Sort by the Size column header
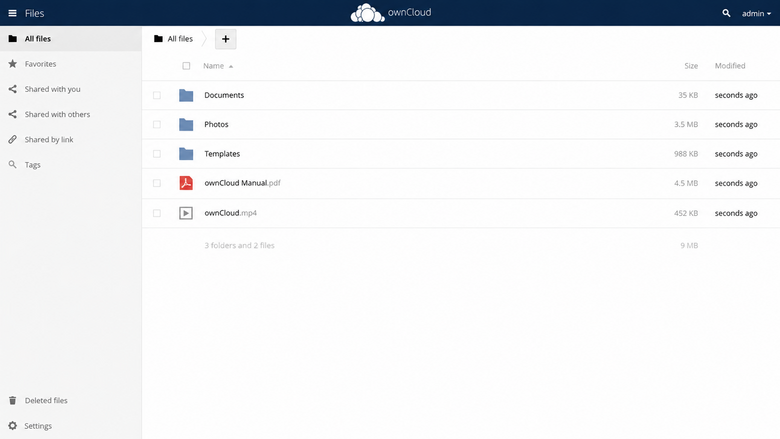The image size is (780, 439). 691,66
